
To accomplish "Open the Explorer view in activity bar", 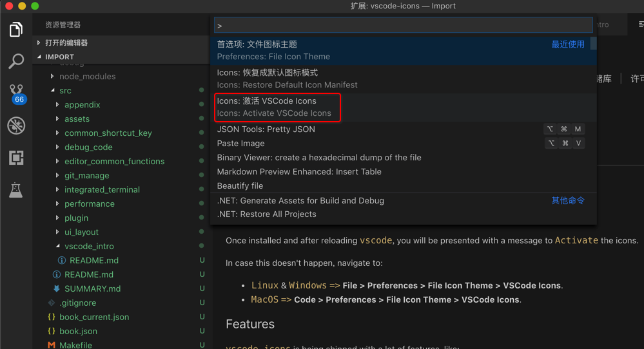I will 16,30.
